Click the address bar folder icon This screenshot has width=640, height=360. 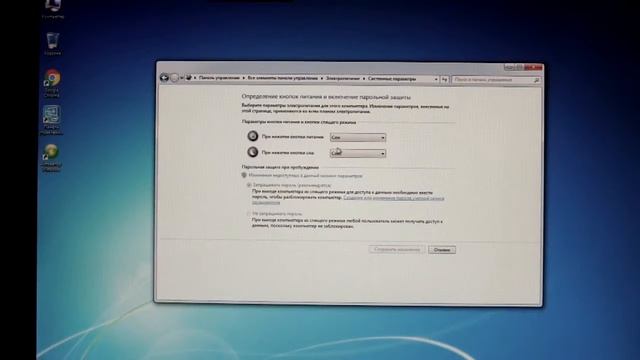[x=189, y=78]
